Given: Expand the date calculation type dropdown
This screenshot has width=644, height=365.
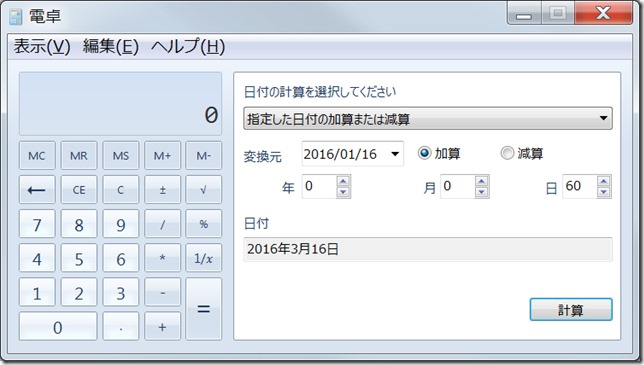Looking at the screenshot, I should click(x=428, y=118).
